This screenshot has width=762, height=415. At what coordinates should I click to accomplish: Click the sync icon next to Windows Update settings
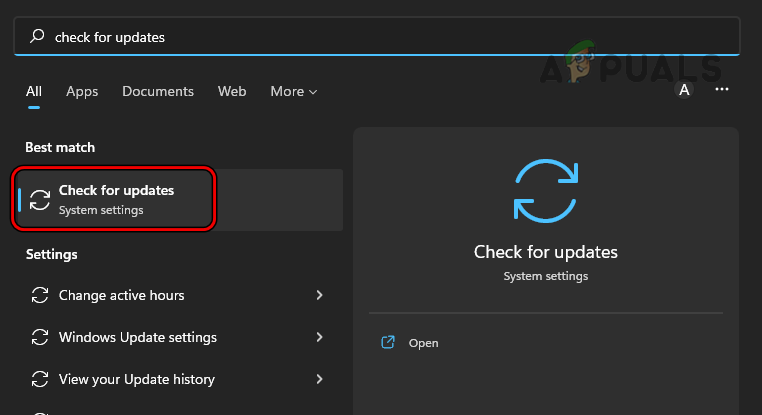coord(40,338)
